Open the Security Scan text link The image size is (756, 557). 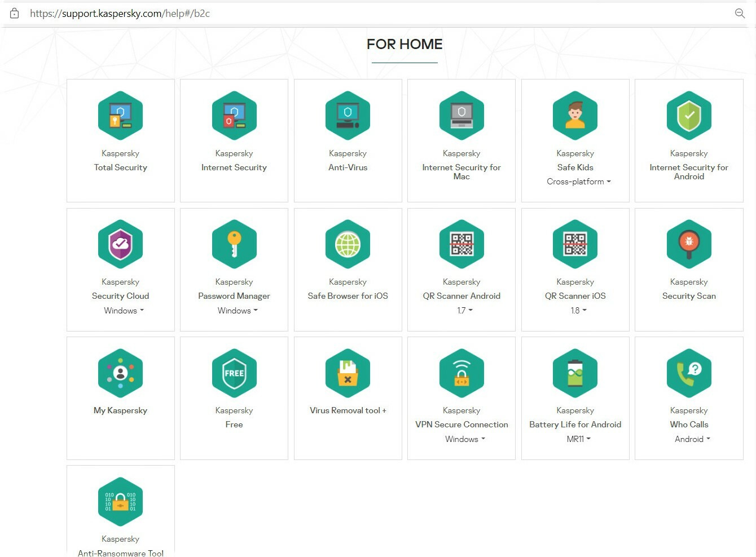coord(689,296)
